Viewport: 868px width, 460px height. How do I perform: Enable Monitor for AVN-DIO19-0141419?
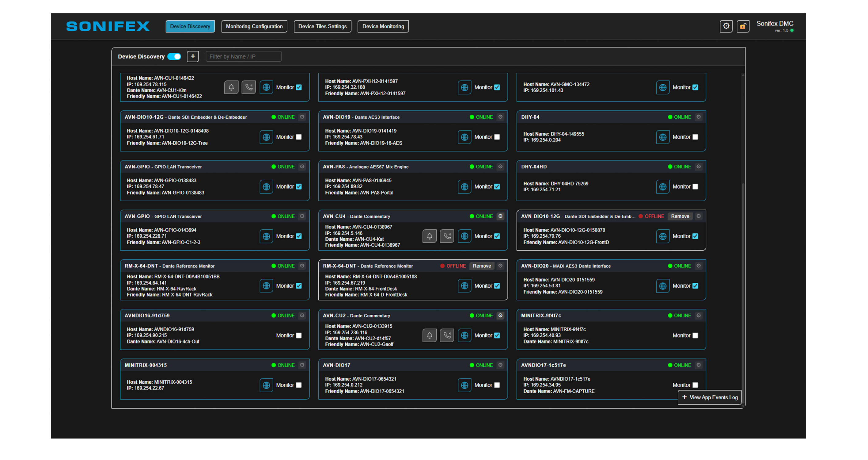pos(497,137)
